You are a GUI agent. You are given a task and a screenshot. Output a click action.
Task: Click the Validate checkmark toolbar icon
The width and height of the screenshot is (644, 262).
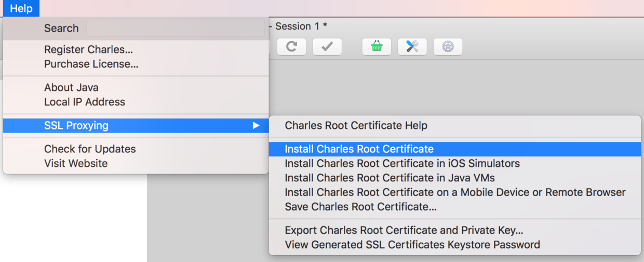coord(327,47)
